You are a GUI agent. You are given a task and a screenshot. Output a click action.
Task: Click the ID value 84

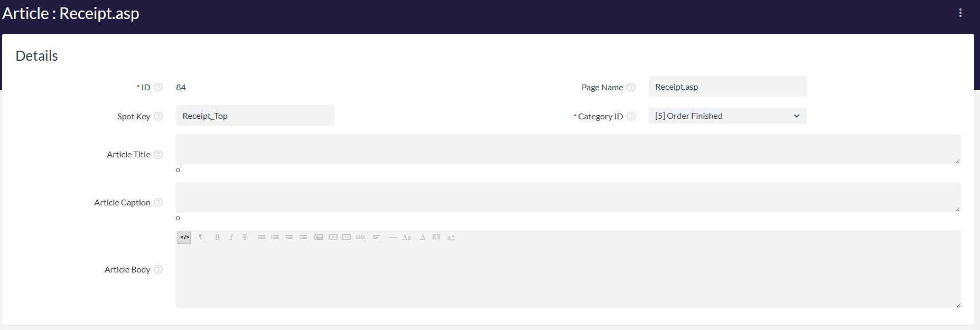point(181,87)
